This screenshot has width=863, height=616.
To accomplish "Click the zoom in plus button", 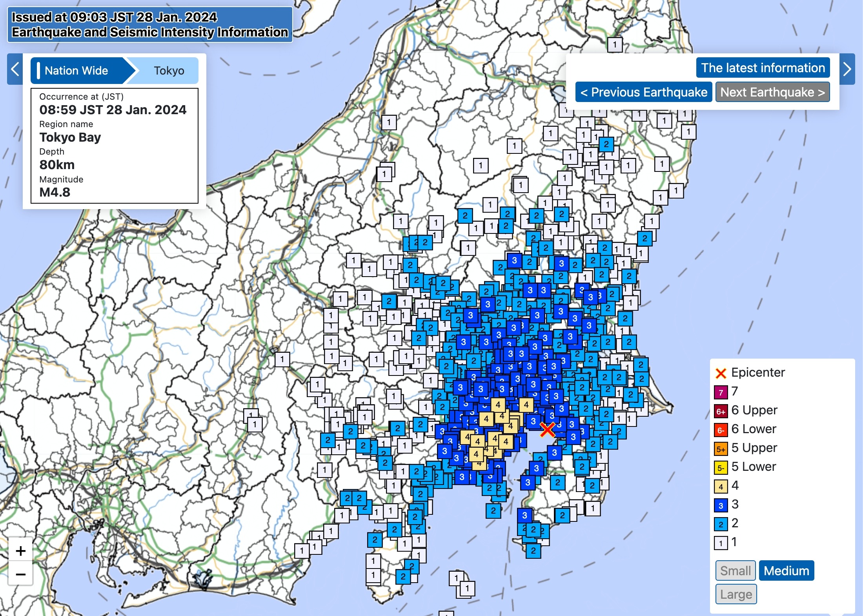I will [x=20, y=551].
